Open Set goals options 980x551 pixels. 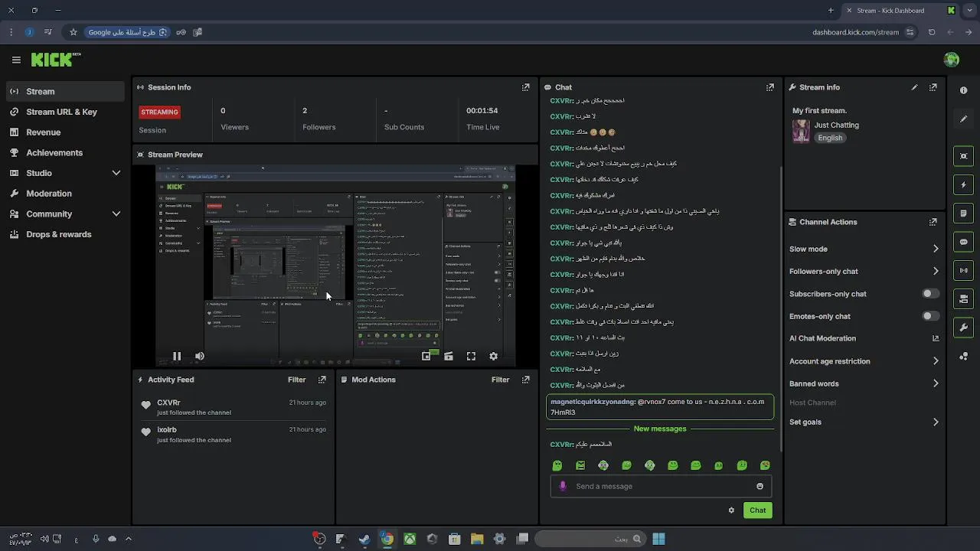864,422
